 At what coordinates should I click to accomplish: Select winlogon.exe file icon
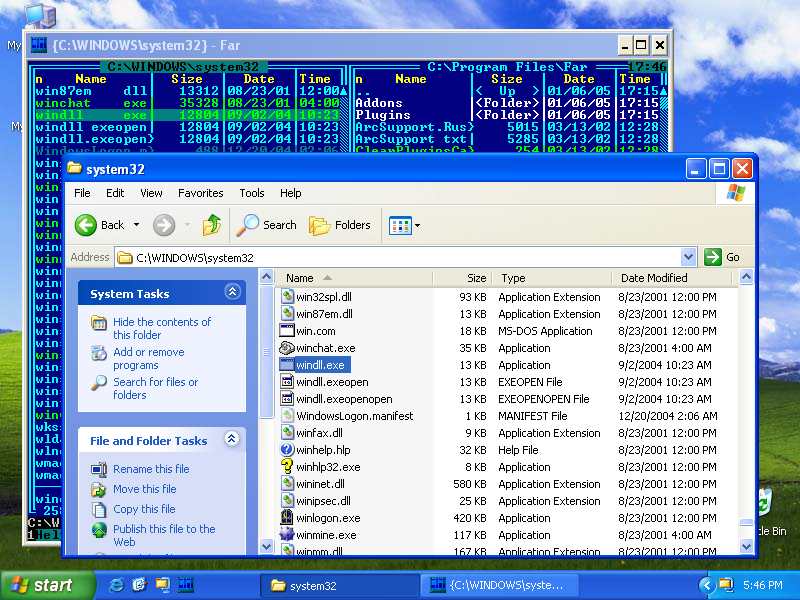(x=287, y=518)
